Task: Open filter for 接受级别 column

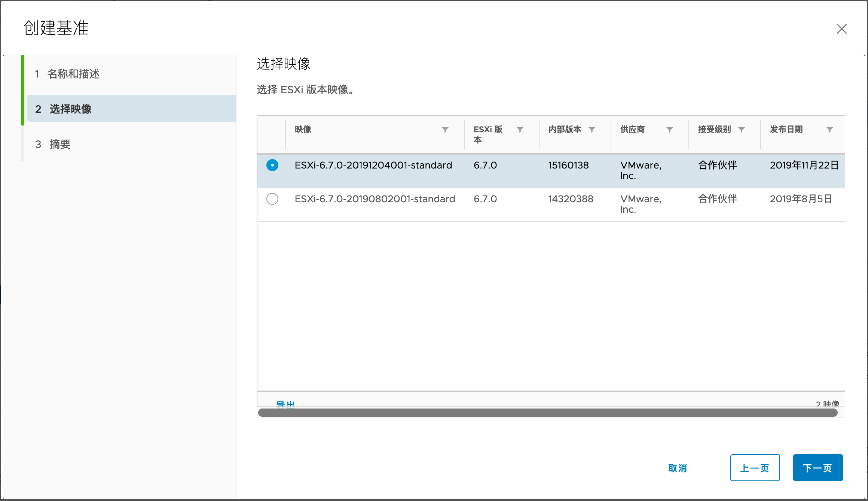Action: click(x=741, y=130)
